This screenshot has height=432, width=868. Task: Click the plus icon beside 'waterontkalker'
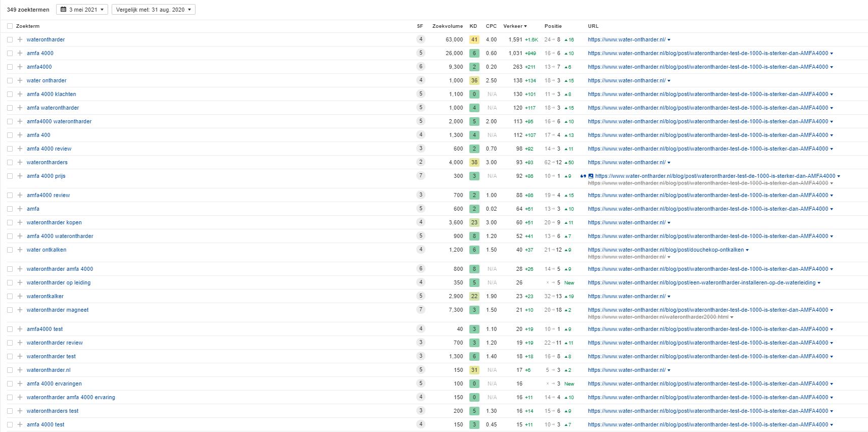pyautogui.click(x=20, y=296)
